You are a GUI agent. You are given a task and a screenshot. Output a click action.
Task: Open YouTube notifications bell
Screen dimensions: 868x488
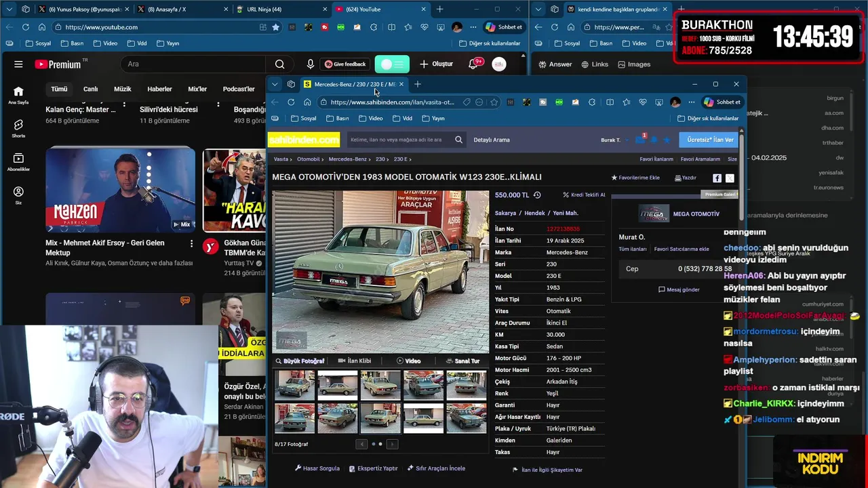[474, 64]
